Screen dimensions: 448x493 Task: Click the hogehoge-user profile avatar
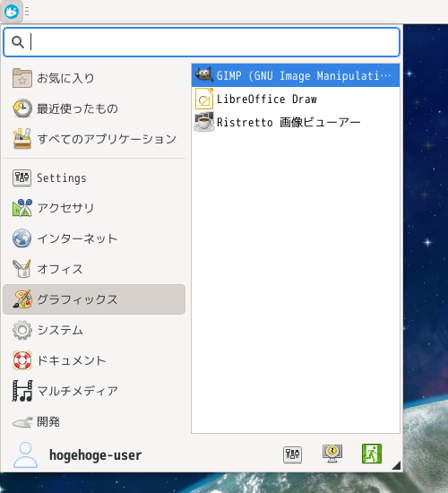click(x=25, y=455)
